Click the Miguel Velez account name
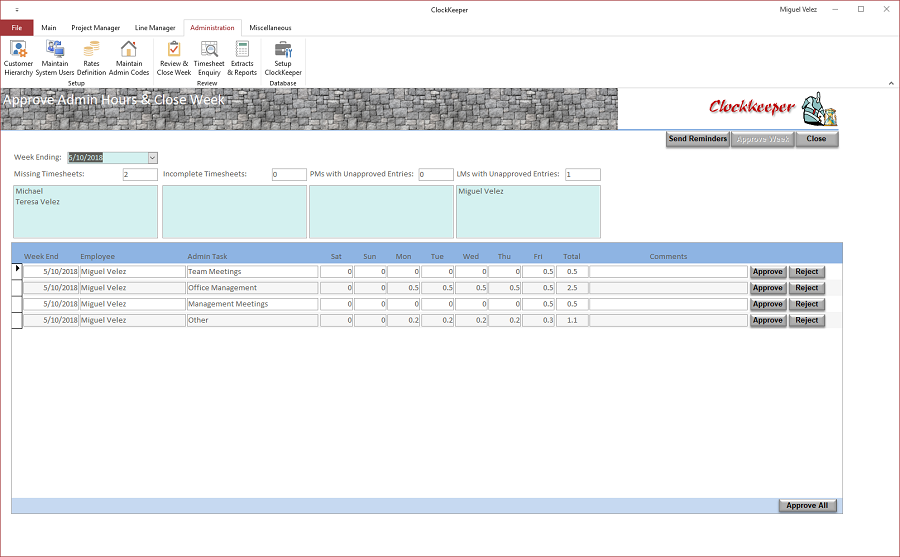The width and height of the screenshot is (900, 557). (x=798, y=10)
